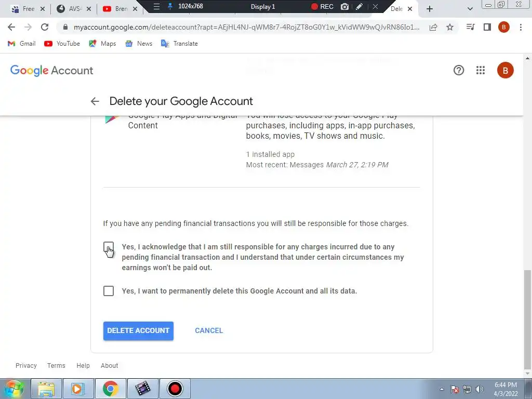Click the browser forward arrow
The image size is (532, 399).
pyautogui.click(x=28, y=27)
